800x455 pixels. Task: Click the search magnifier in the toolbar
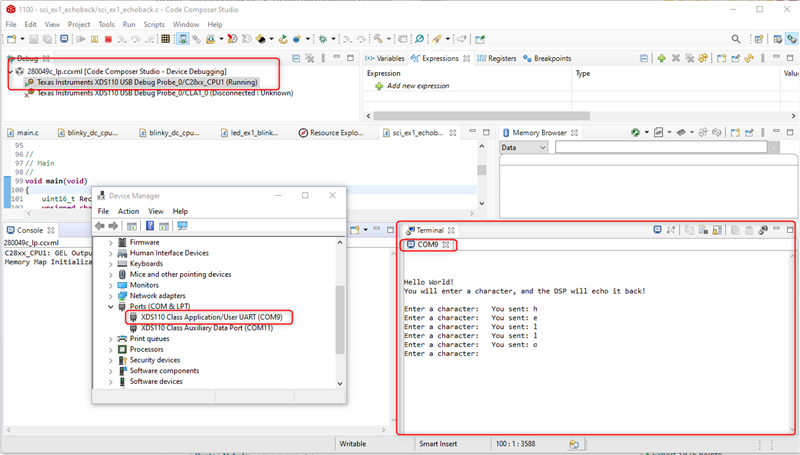(x=736, y=39)
